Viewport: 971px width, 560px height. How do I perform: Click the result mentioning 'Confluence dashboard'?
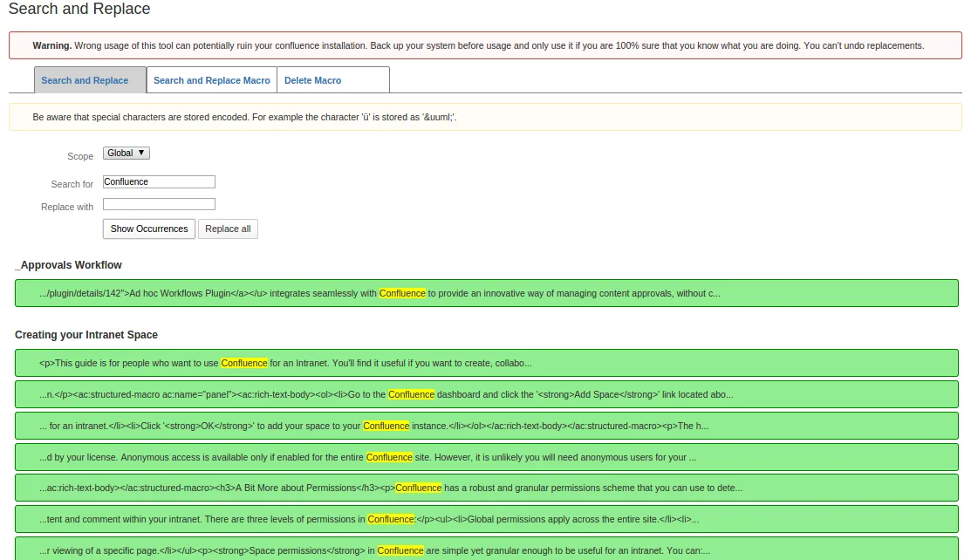click(x=487, y=394)
